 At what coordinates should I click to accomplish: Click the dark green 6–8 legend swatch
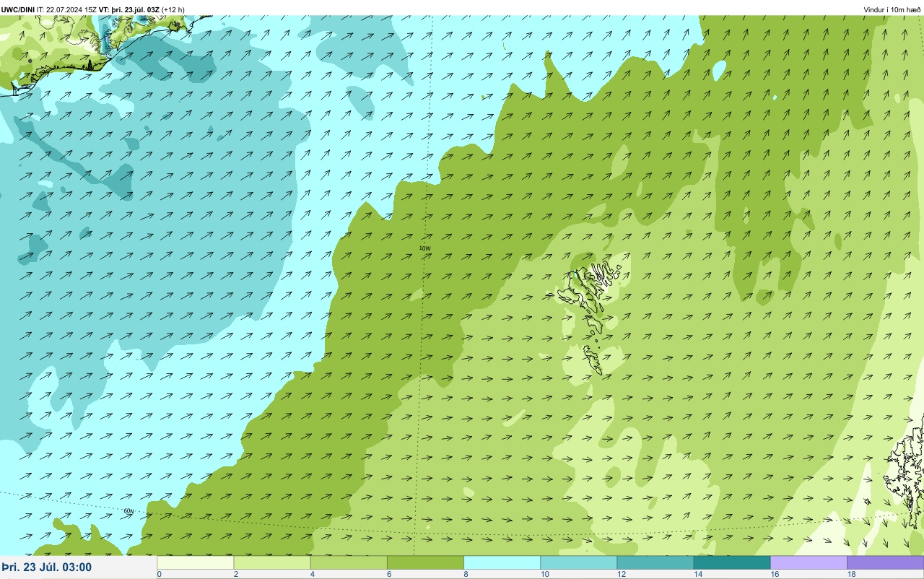[x=425, y=562]
